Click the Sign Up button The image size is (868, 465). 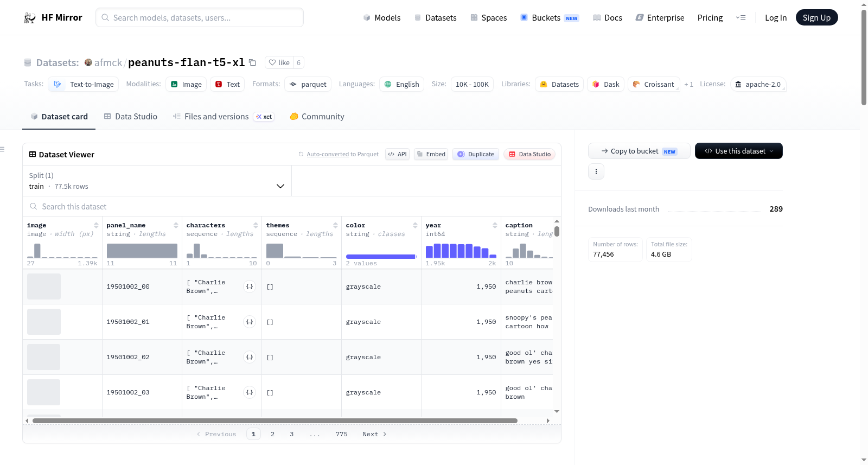[817, 18]
